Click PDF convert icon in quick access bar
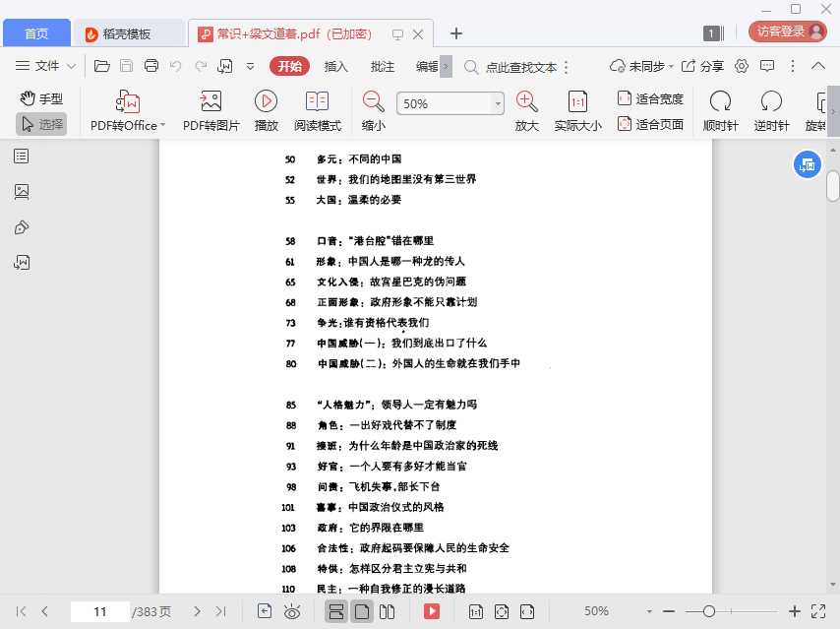840x629 pixels. pos(225,66)
